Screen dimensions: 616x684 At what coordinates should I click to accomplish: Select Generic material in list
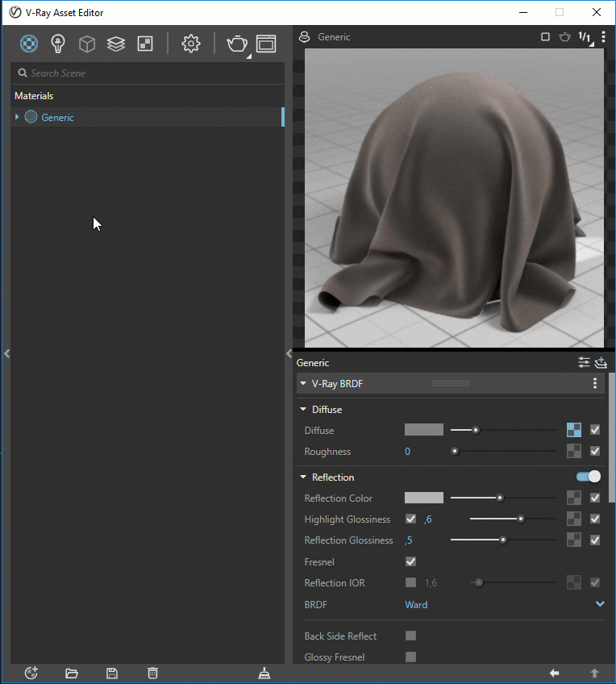pyautogui.click(x=148, y=117)
